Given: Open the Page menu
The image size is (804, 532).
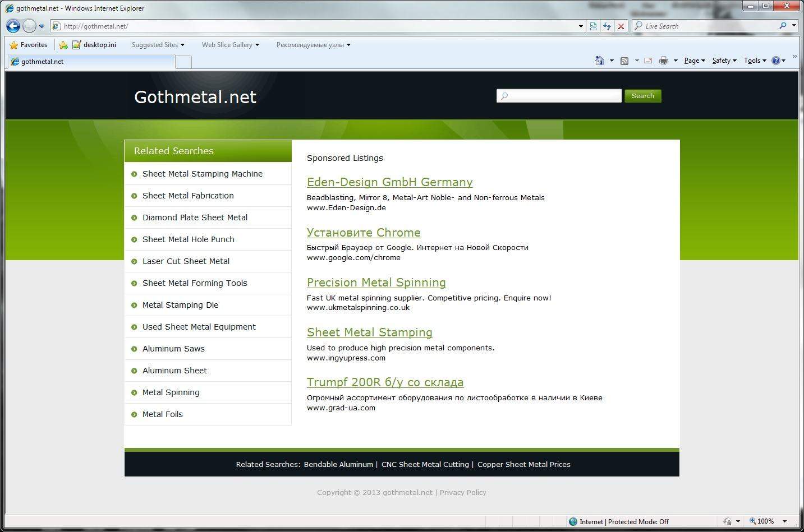Looking at the screenshot, I should 695,61.
